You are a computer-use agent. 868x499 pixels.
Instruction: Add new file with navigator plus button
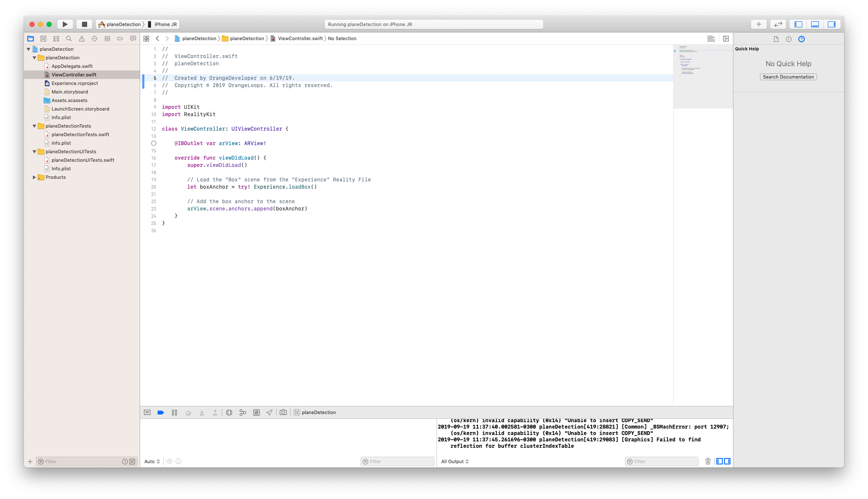tap(30, 461)
